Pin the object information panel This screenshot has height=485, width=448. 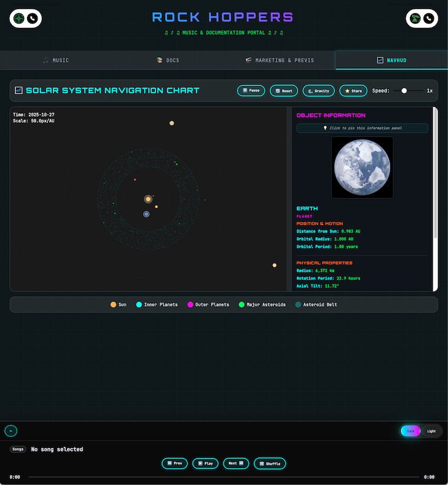tap(362, 128)
